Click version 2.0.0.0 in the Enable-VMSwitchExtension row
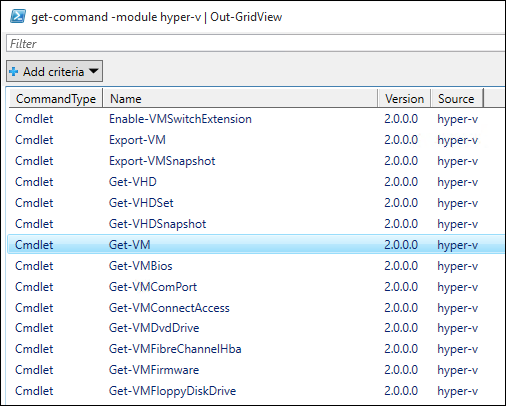Viewport: 506px width, 406px height. 401,119
